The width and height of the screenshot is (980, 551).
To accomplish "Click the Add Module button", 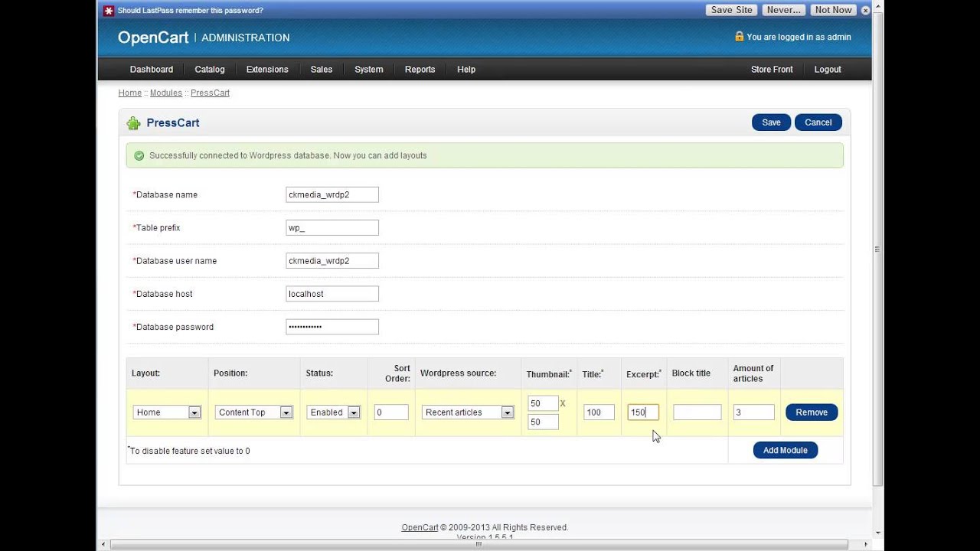I will point(786,450).
